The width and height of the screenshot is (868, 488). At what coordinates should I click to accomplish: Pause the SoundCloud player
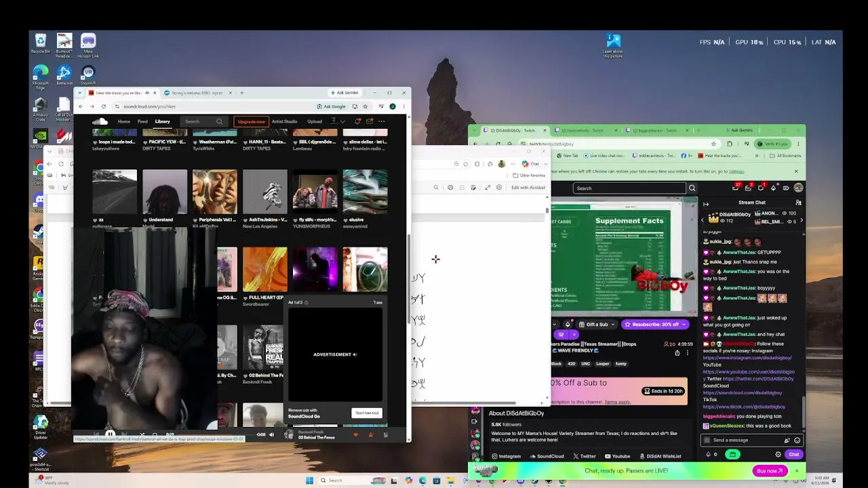pyautogui.click(x=110, y=434)
